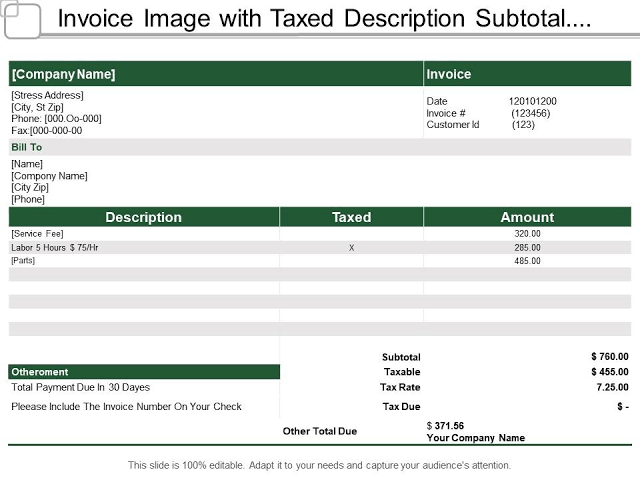
Task: Click the empty Taxed cell for Service Fee
Action: coord(351,234)
